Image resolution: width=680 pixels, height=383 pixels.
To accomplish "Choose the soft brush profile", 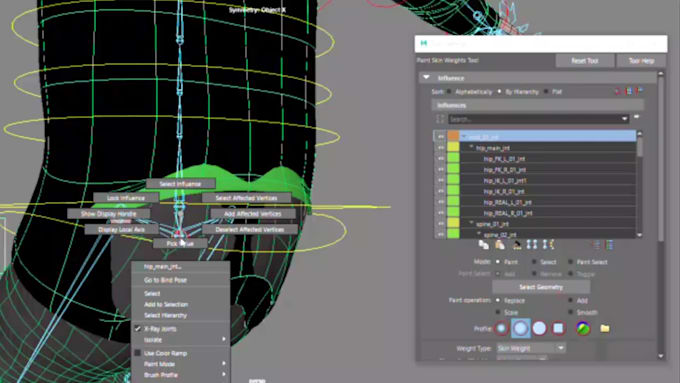I will coord(520,328).
